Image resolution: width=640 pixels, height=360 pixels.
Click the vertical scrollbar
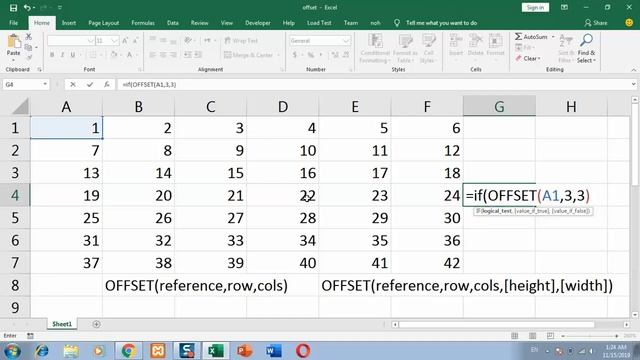tap(634, 145)
